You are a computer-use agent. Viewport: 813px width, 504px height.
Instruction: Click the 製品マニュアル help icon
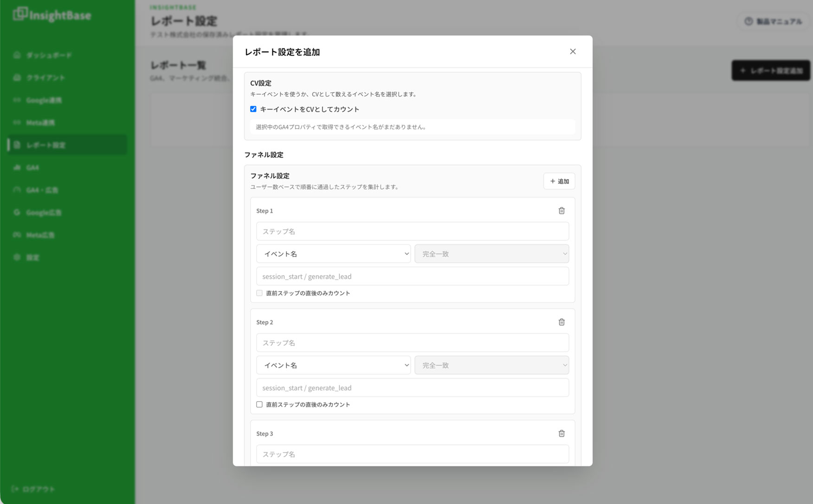point(748,21)
